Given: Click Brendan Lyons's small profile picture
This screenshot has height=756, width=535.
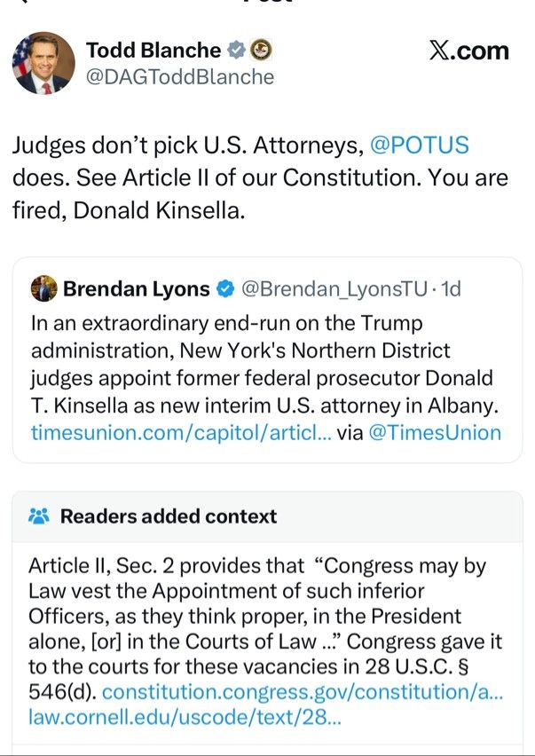Looking at the screenshot, I should tap(43, 288).
